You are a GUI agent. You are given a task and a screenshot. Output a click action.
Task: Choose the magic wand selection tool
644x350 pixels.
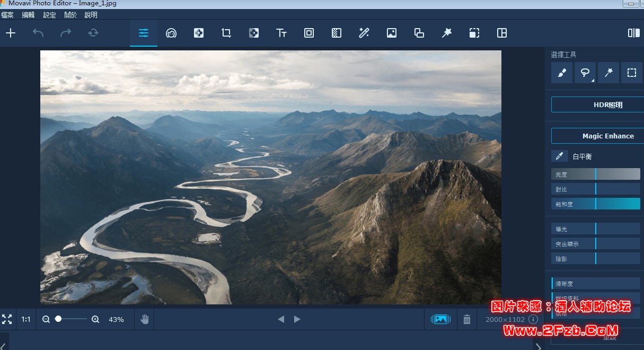[x=608, y=73]
